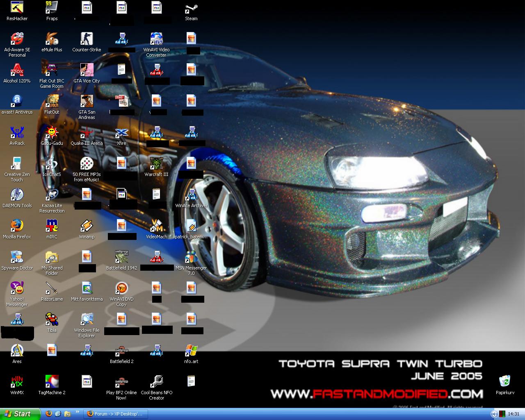Open the IceChat5 shortcut
This screenshot has width=525, height=420.
[52, 167]
